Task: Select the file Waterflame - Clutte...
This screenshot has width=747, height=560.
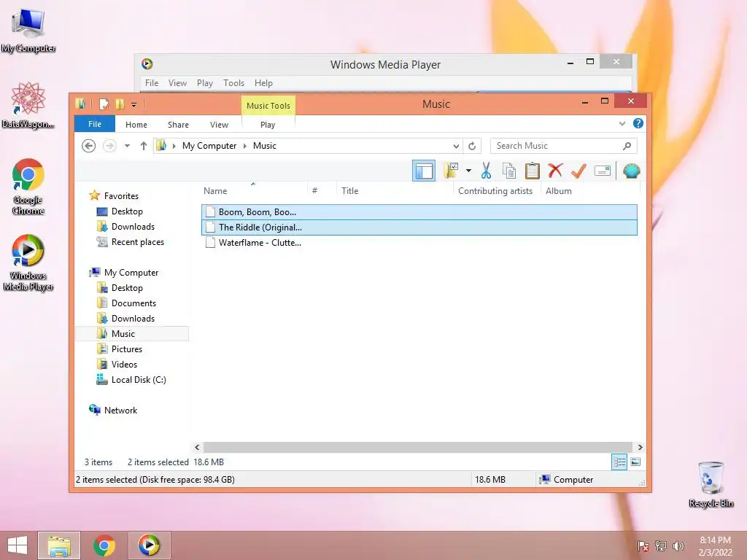Action: pyautogui.click(x=419, y=242)
